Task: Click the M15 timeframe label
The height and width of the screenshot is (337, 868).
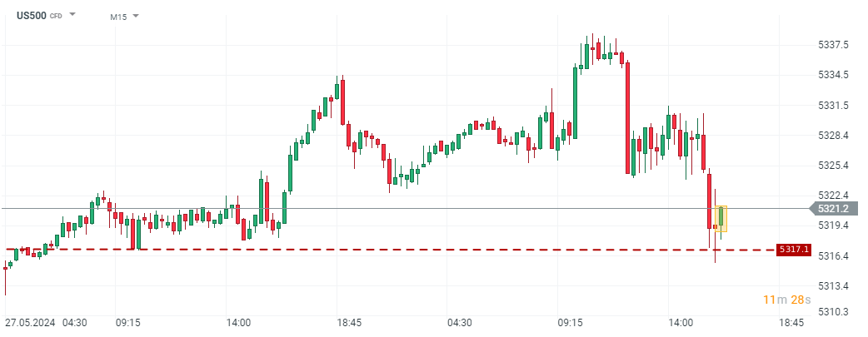Action: point(118,16)
